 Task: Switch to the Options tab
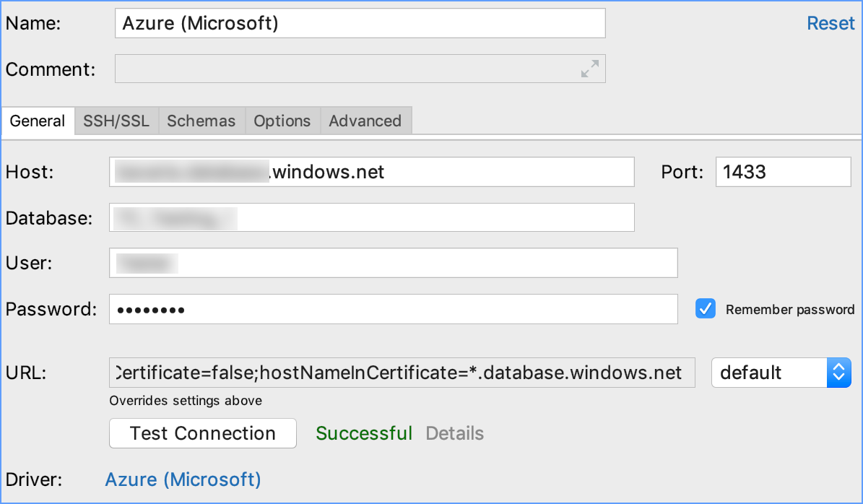pos(282,121)
